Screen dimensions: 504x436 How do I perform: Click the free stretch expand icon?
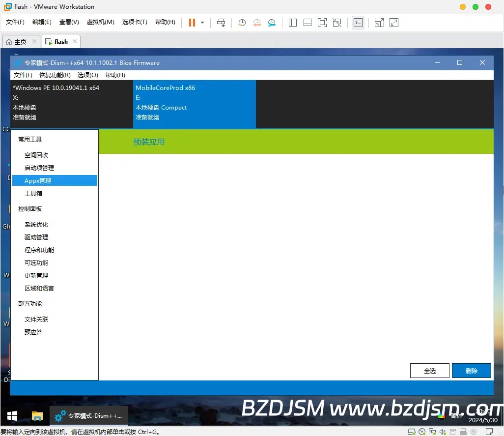[394, 23]
